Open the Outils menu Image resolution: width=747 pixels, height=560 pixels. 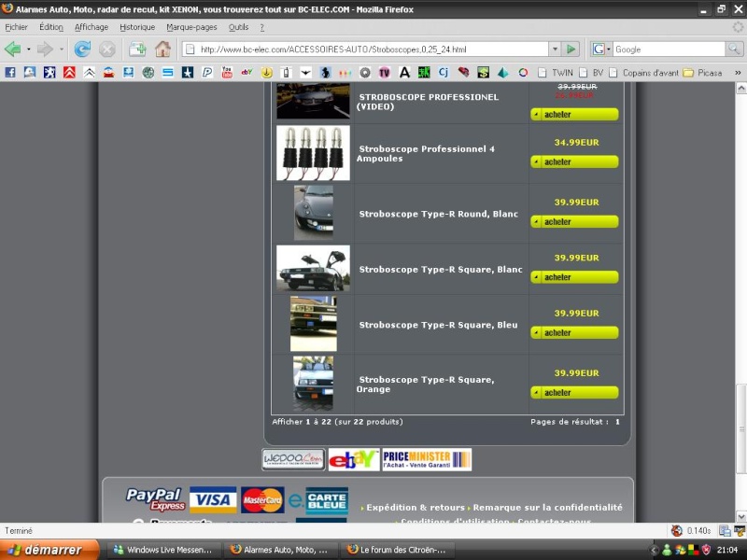pyautogui.click(x=238, y=27)
